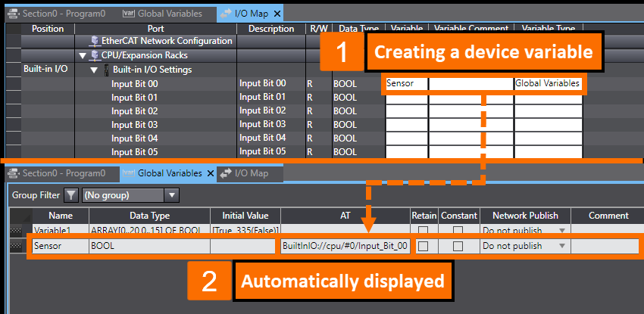The height and width of the screenshot is (314, 644).
Task: Click the Initial Value column header
Action: 245,216
